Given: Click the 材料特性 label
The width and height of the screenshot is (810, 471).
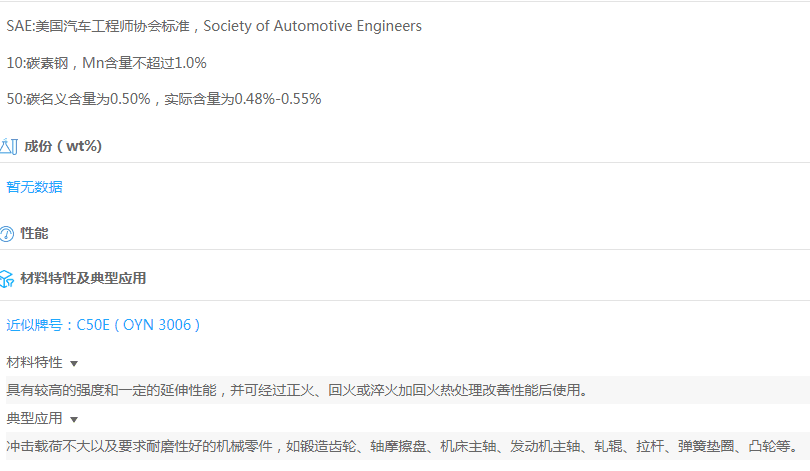Looking at the screenshot, I should [34, 362].
